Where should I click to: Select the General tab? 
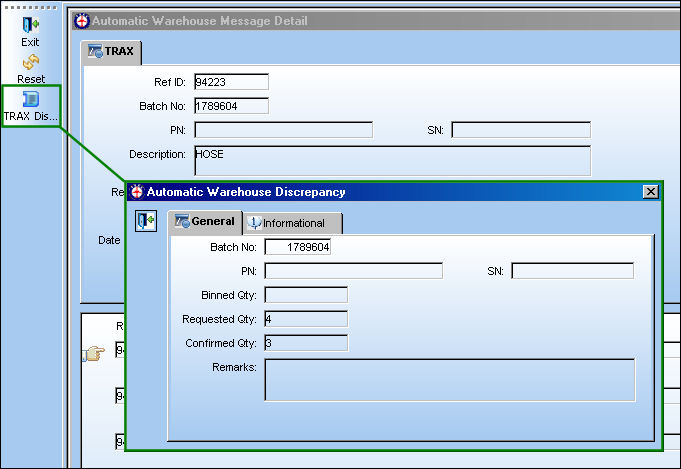(205, 221)
